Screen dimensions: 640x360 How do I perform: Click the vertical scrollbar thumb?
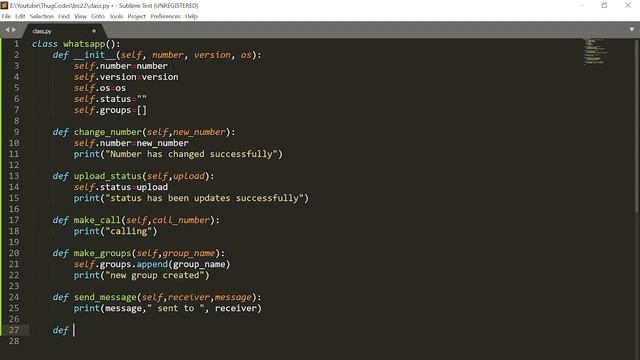[637, 126]
